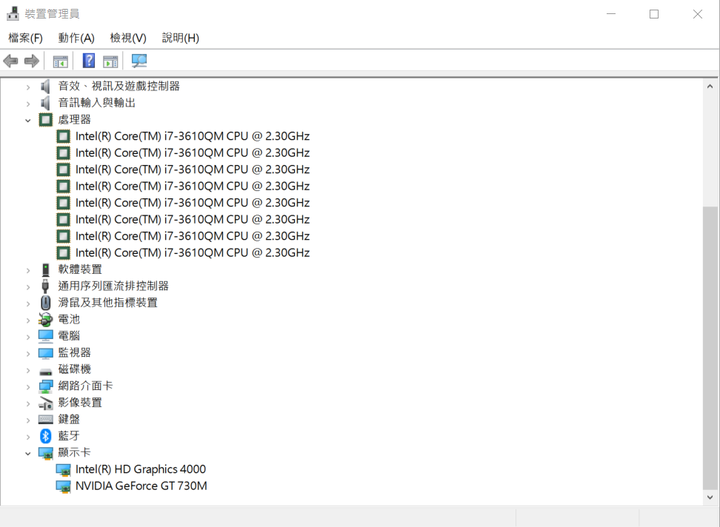Expand the 磁碟機 node
Screen dimensions: 720x527
coord(28,370)
